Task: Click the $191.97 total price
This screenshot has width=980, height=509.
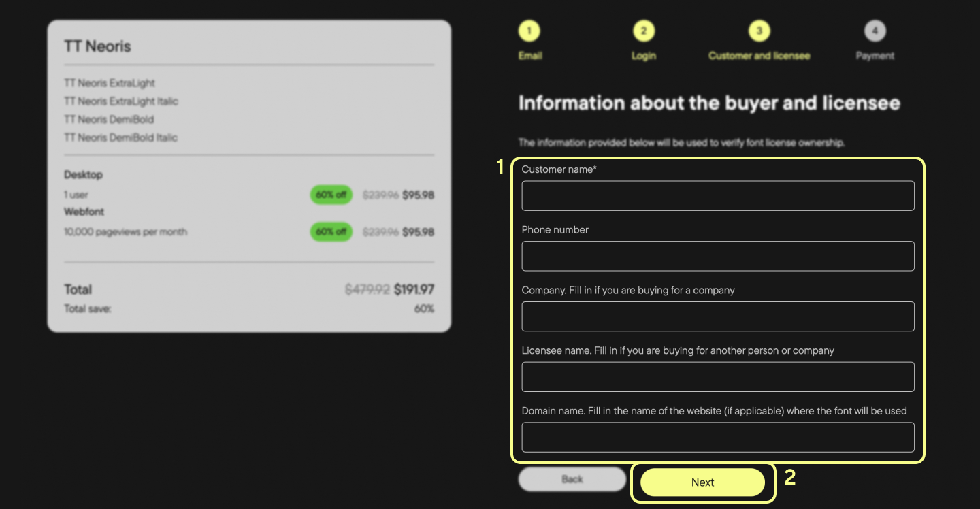Action: point(414,290)
